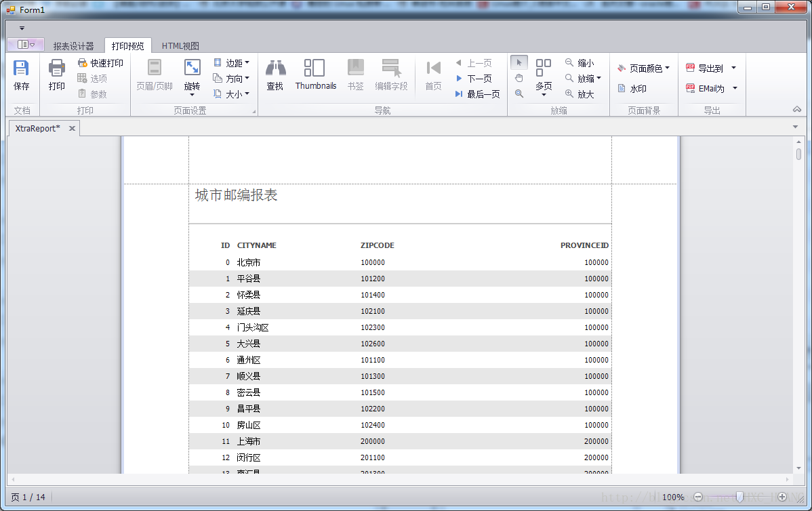This screenshot has width=812, height=511.
Task: Open the application menu button
Action: tap(26, 45)
